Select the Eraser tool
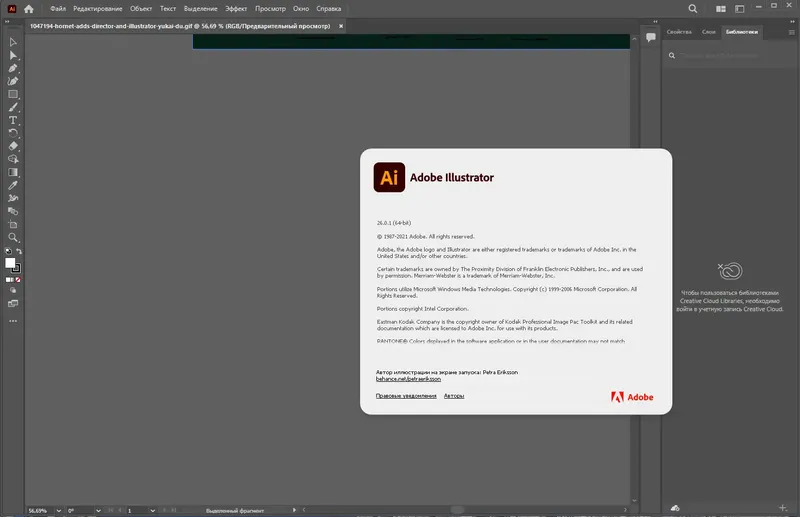The width and height of the screenshot is (800, 517). (13, 146)
